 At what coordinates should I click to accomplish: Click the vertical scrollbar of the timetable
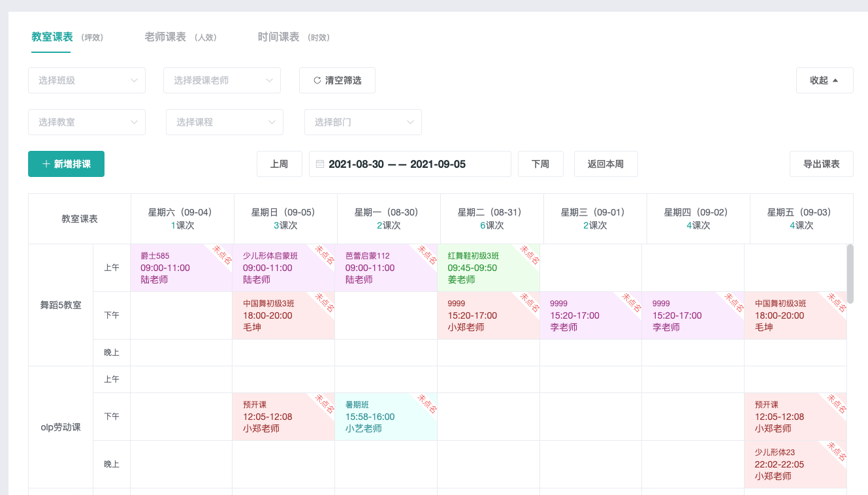point(850,274)
